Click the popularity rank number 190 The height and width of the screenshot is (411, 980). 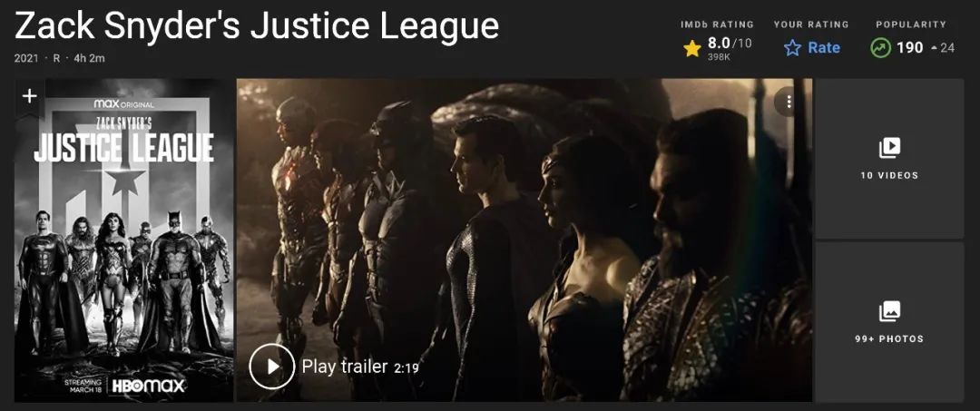point(910,48)
